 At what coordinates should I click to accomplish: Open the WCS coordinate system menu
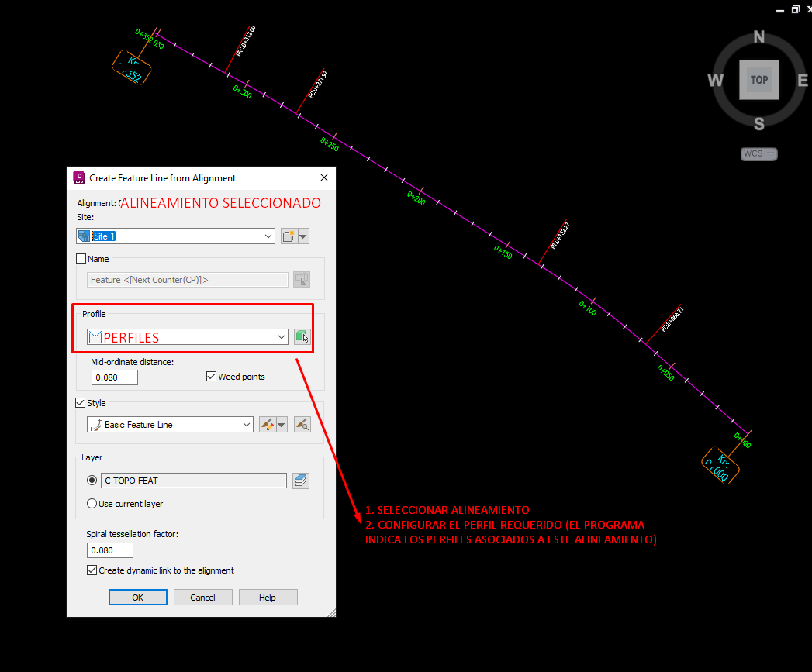(x=758, y=153)
